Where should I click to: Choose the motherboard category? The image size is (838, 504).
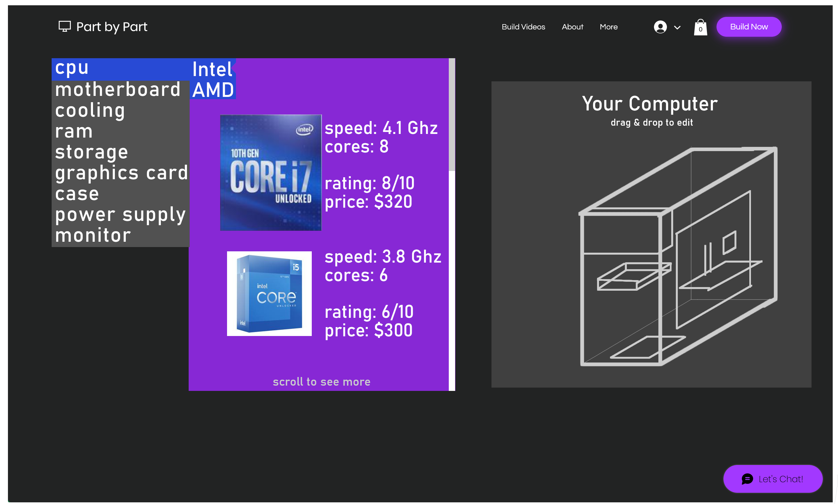point(117,89)
